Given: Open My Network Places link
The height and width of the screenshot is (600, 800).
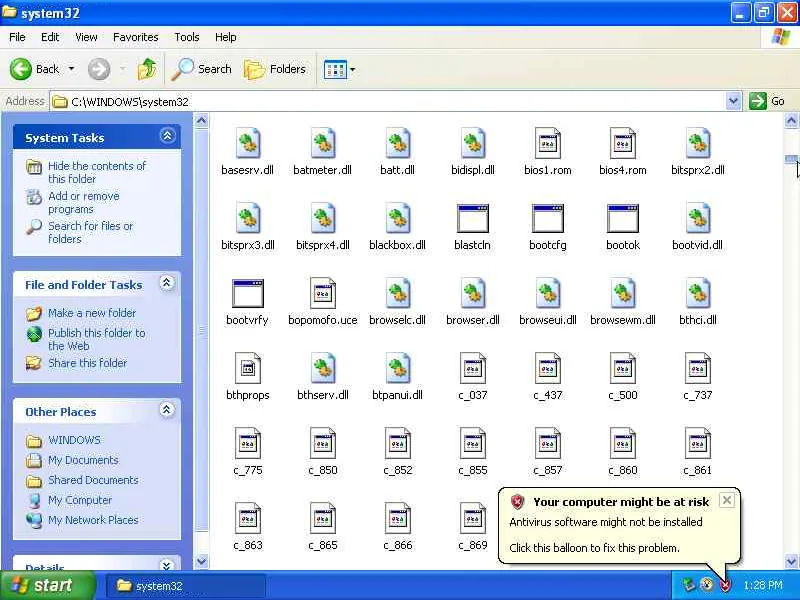Looking at the screenshot, I should click(x=93, y=520).
